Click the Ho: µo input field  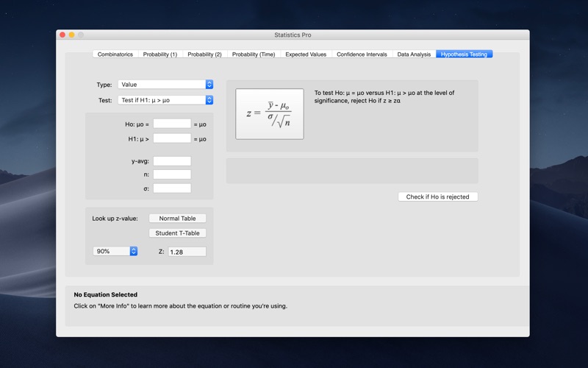point(172,124)
